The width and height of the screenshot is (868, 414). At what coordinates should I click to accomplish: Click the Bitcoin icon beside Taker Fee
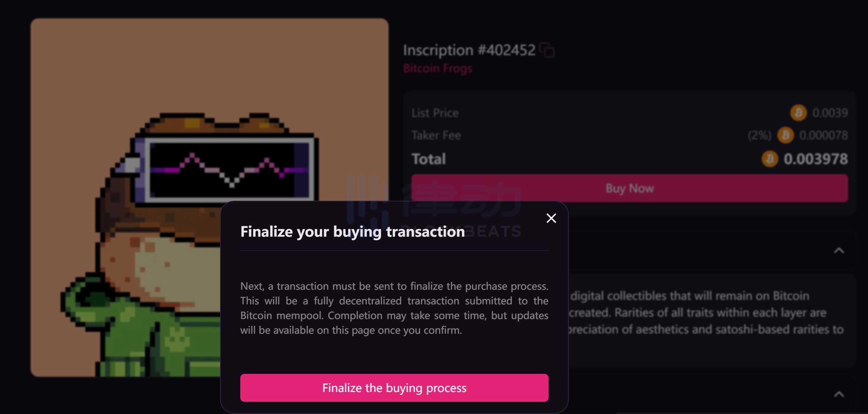[x=785, y=135]
